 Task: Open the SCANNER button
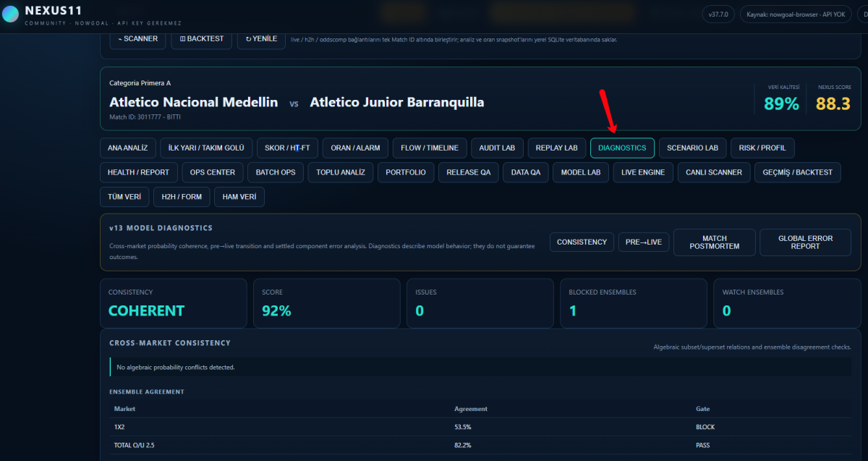tap(137, 38)
